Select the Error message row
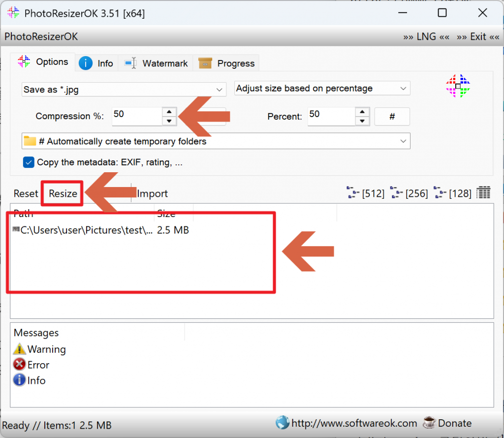The height and width of the screenshot is (438, 504). pos(31,365)
